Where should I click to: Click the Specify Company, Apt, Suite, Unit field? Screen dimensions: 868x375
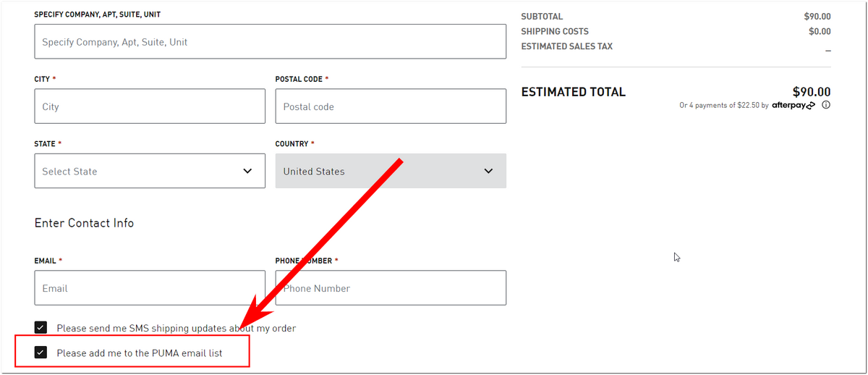(x=270, y=42)
